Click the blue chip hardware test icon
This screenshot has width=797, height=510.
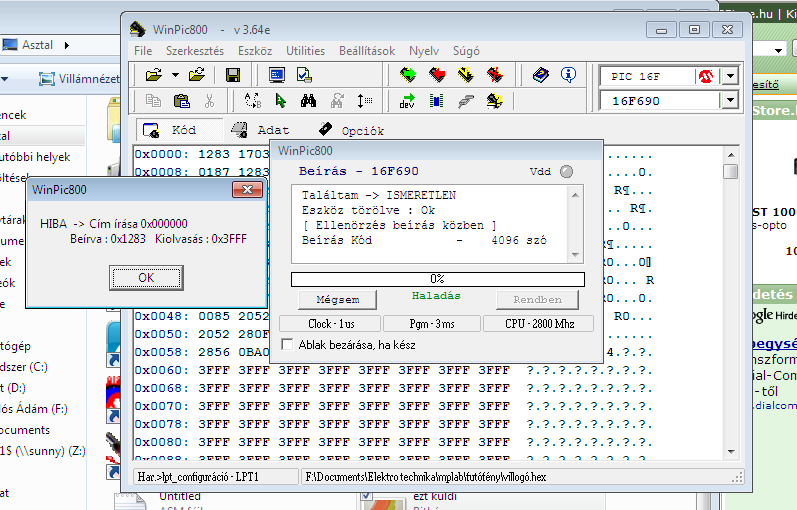[x=436, y=101]
